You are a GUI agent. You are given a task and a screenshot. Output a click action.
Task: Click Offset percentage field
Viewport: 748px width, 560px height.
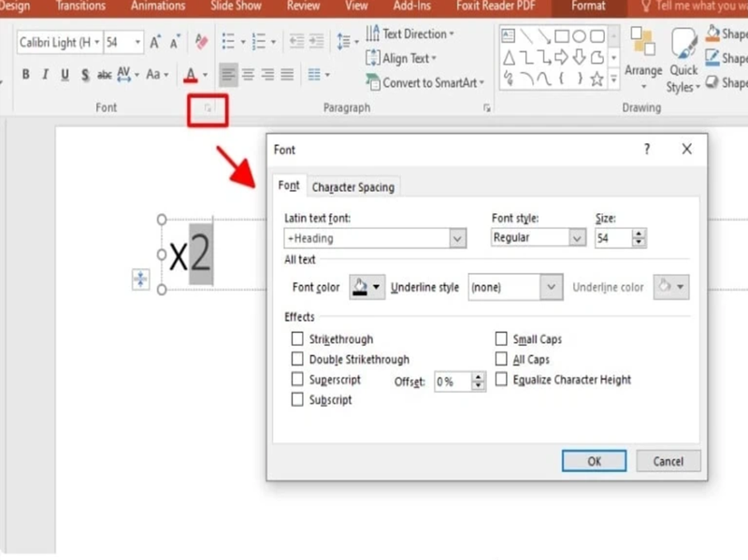453,381
